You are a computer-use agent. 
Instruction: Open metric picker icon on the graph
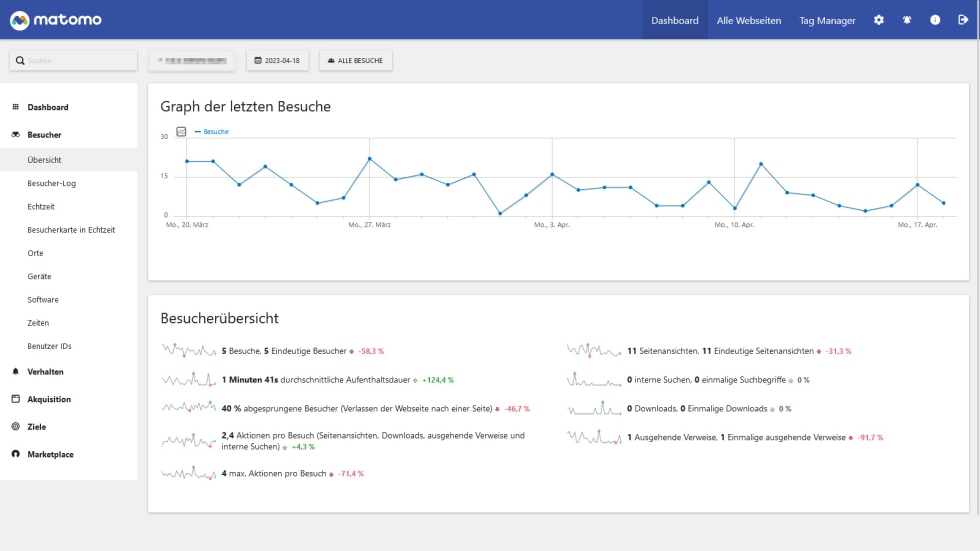(181, 131)
